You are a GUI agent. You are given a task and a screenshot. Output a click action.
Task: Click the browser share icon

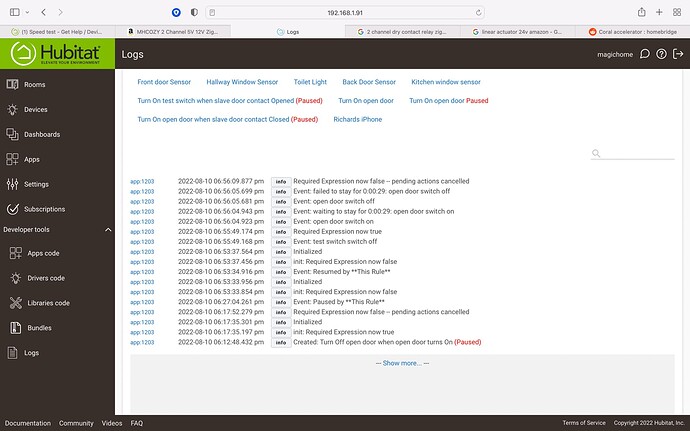(x=642, y=12)
